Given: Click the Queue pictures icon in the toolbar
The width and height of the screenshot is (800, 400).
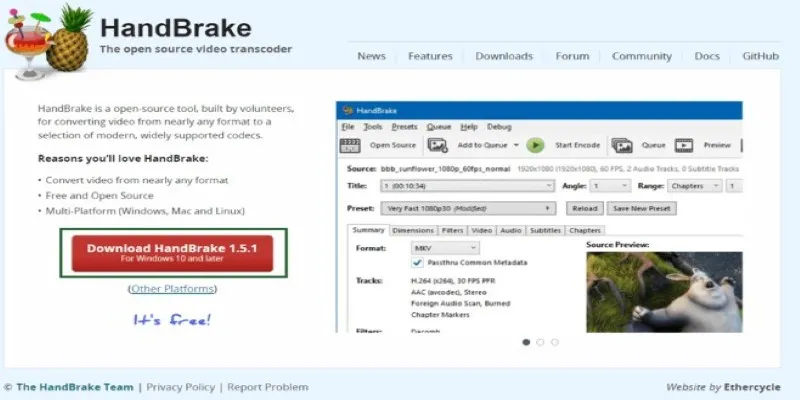Looking at the screenshot, I should tap(622, 145).
